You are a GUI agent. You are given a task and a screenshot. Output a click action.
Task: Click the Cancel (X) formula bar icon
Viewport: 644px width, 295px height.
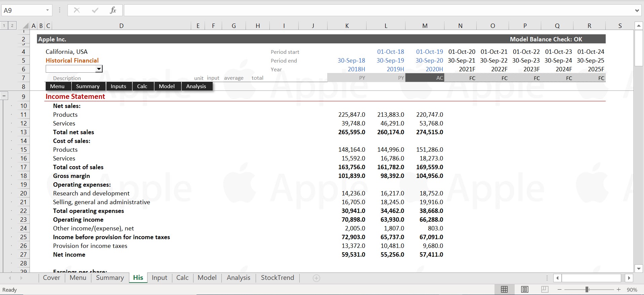pos(77,10)
